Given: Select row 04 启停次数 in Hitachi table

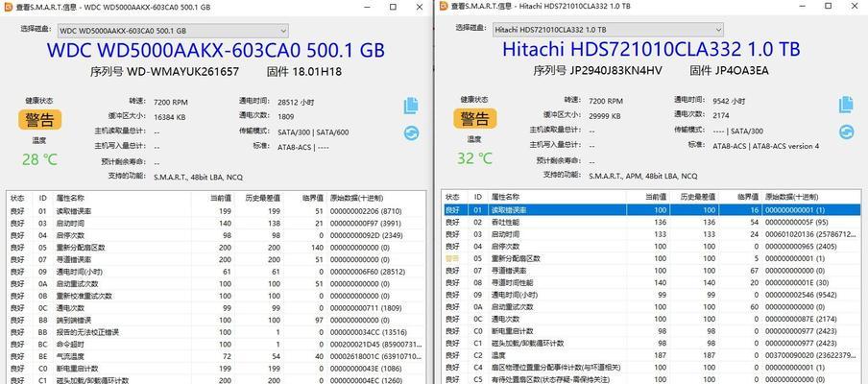Looking at the screenshot, I should 652,246.
